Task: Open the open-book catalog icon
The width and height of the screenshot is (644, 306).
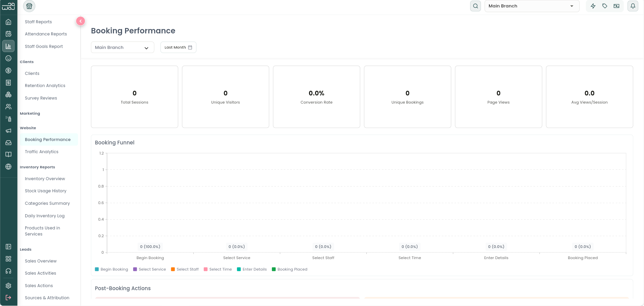Action: 8,155
